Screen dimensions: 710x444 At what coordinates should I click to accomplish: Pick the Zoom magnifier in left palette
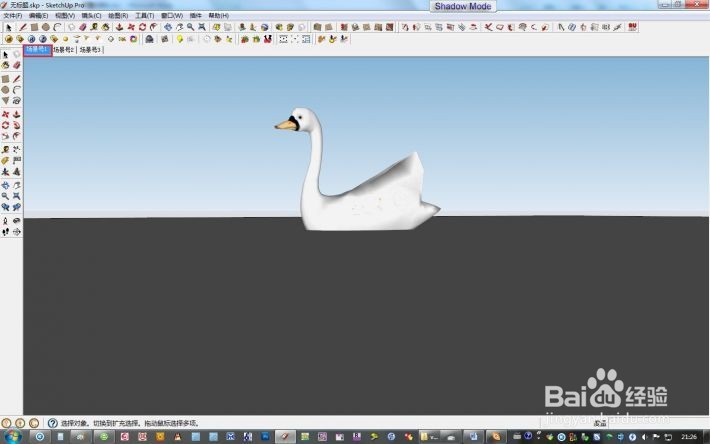[x=5, y=196]
